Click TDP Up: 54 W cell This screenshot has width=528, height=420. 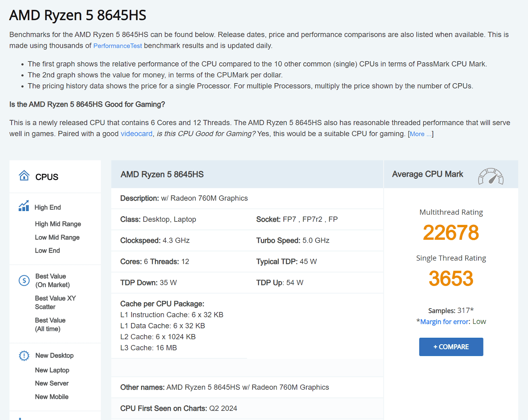(x=280, y=283)
